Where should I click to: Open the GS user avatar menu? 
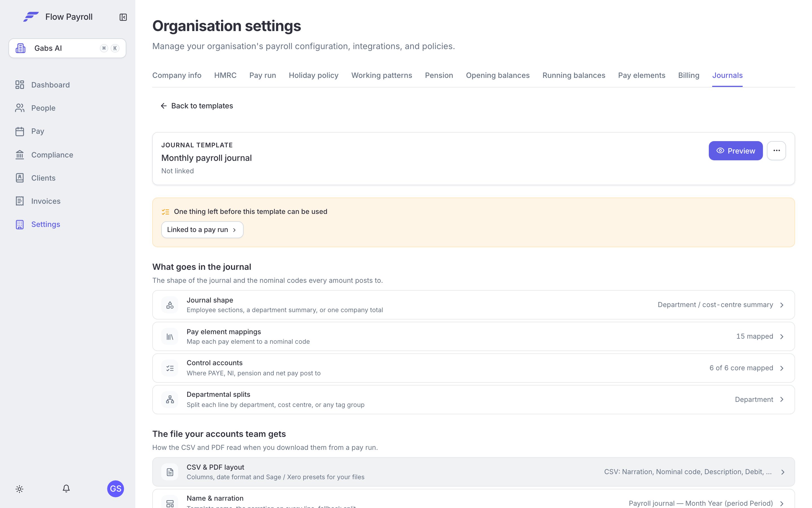pyautogui.click(x=115, y=489)
